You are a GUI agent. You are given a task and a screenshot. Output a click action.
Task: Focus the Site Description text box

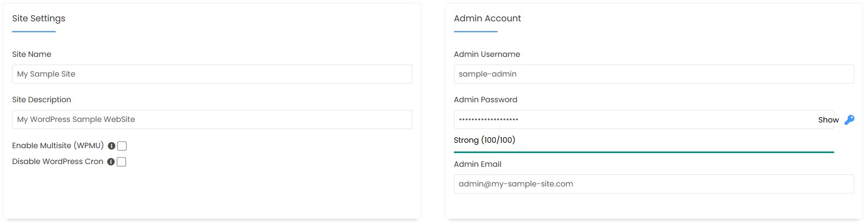212,120
